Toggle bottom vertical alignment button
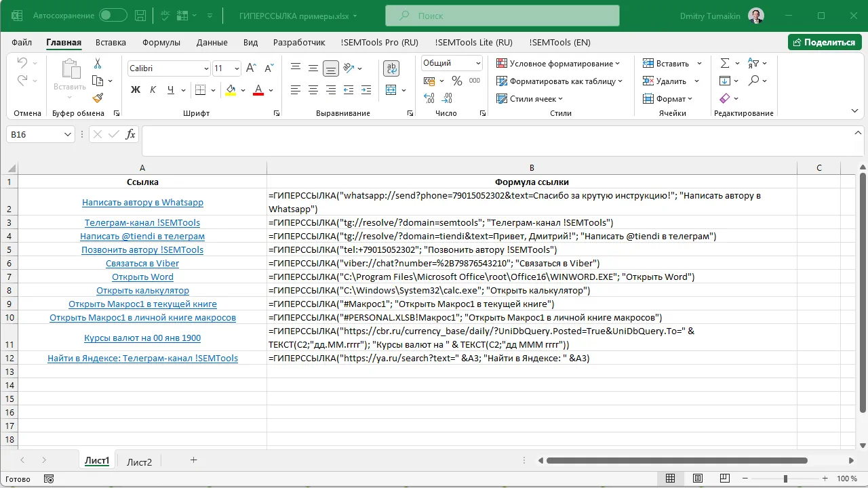The width and height of the screenshot is (868, 488). [x=331, y=68]
